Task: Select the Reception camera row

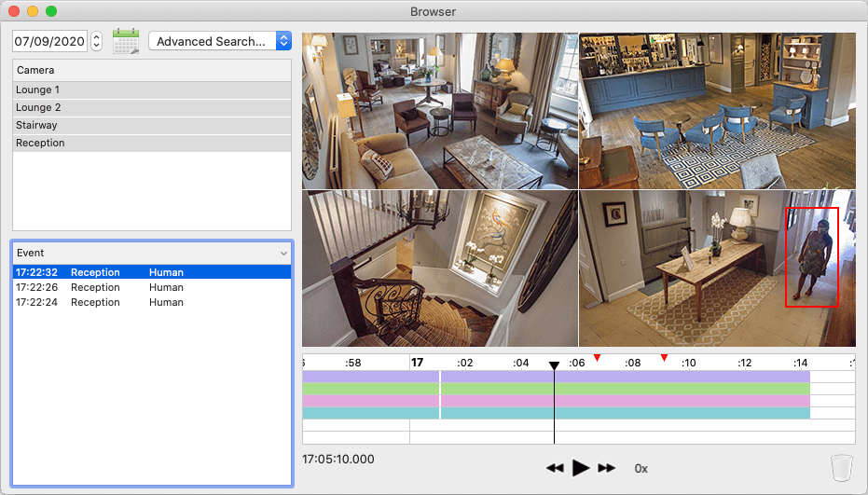Action: [151, 143]
